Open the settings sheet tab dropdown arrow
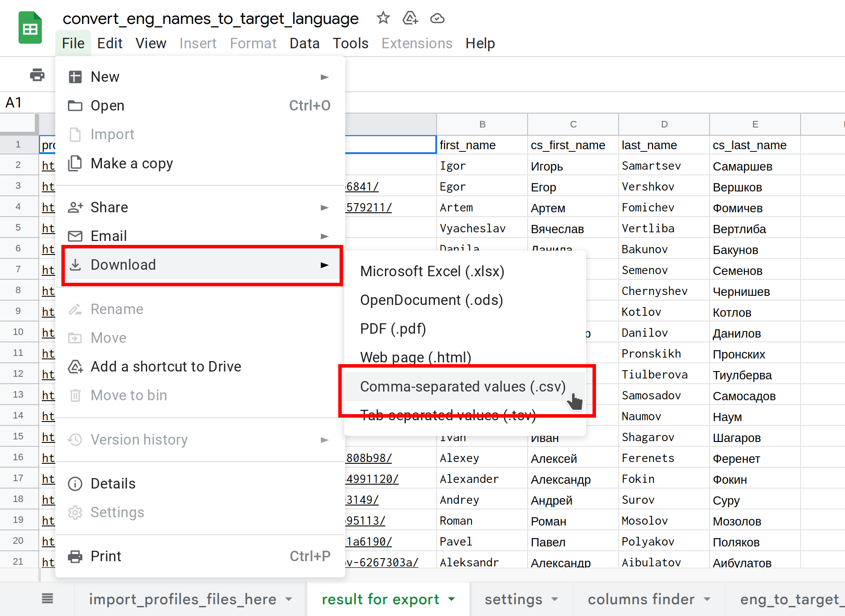Viewport: 845px width, 616px height. (x=555, y=599)
